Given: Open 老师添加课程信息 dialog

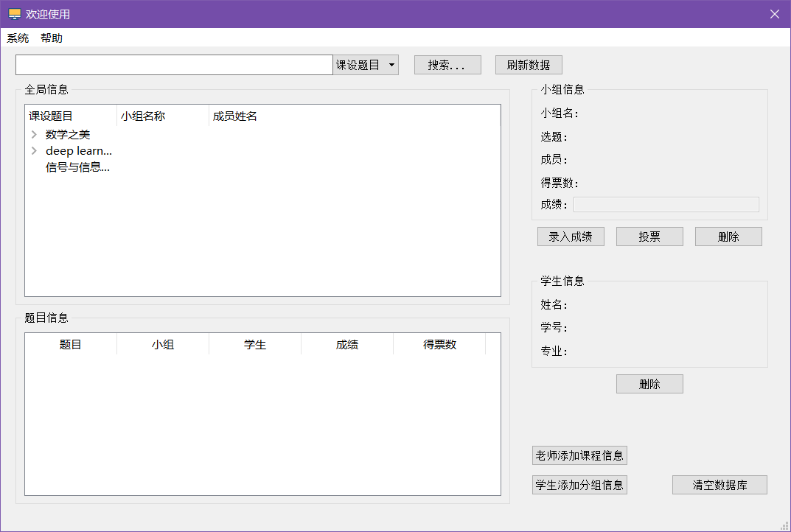Looking at the screenshot, I should click(579, 455).
